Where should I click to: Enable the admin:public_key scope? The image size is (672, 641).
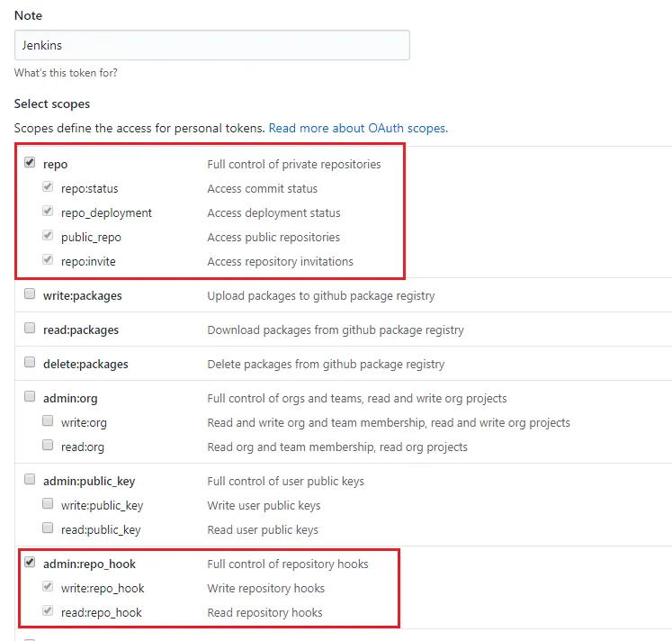(x=30, y=480)
